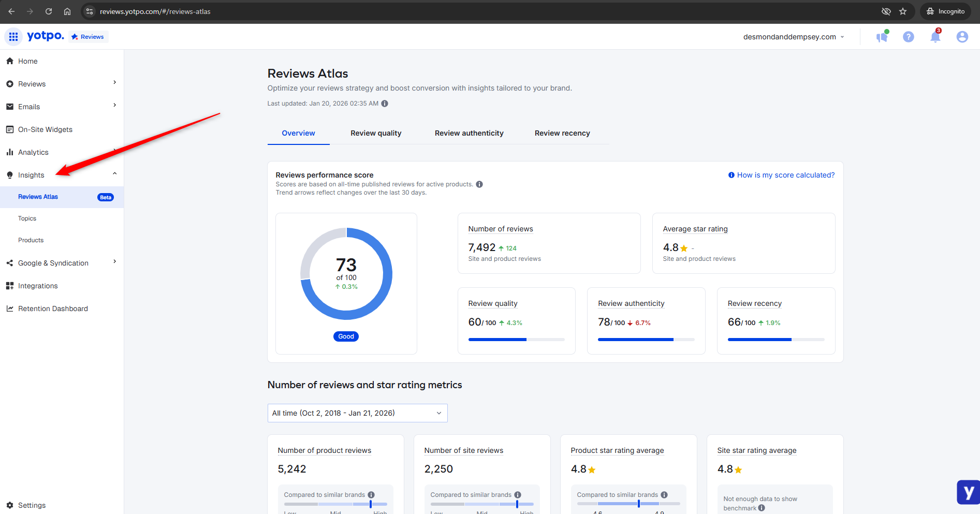
Task: Expand Google & Syndication submenu chevron
Action: 115,262
